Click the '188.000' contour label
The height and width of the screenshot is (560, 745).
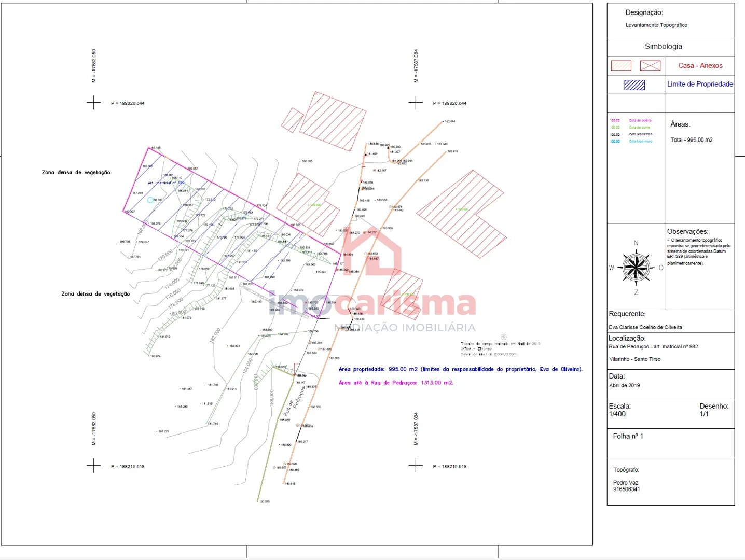point(271,398)
